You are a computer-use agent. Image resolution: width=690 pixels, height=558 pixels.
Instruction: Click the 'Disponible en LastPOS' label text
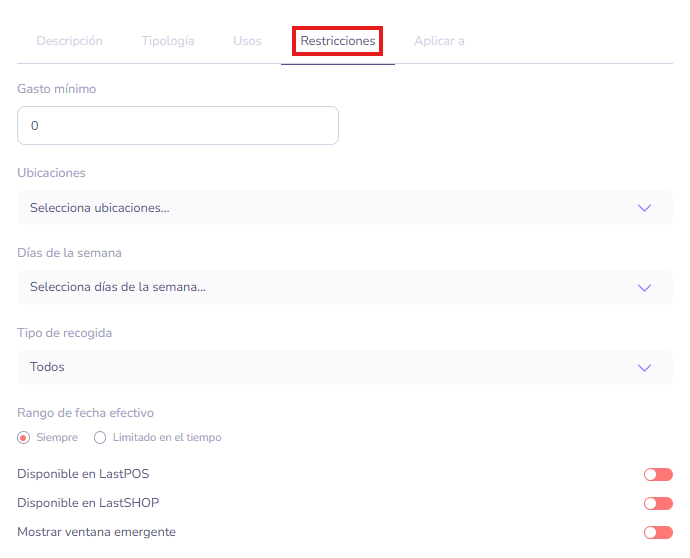[83, 474]
